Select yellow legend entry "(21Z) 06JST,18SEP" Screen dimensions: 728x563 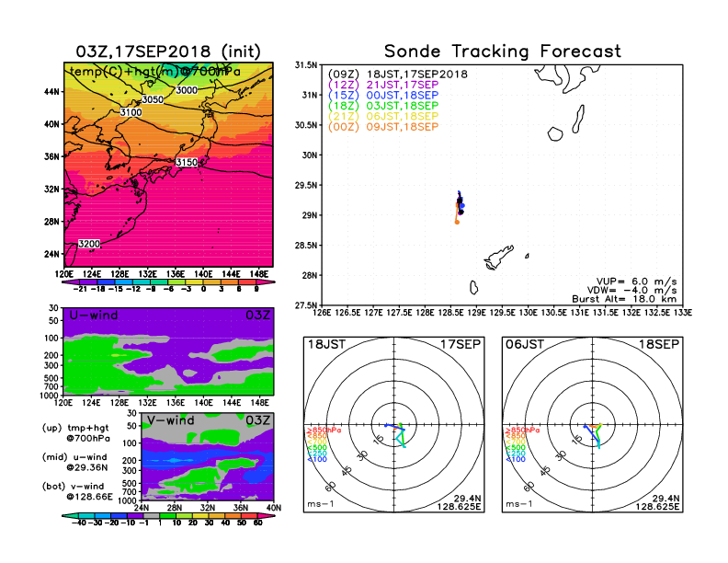click(383, 116)
